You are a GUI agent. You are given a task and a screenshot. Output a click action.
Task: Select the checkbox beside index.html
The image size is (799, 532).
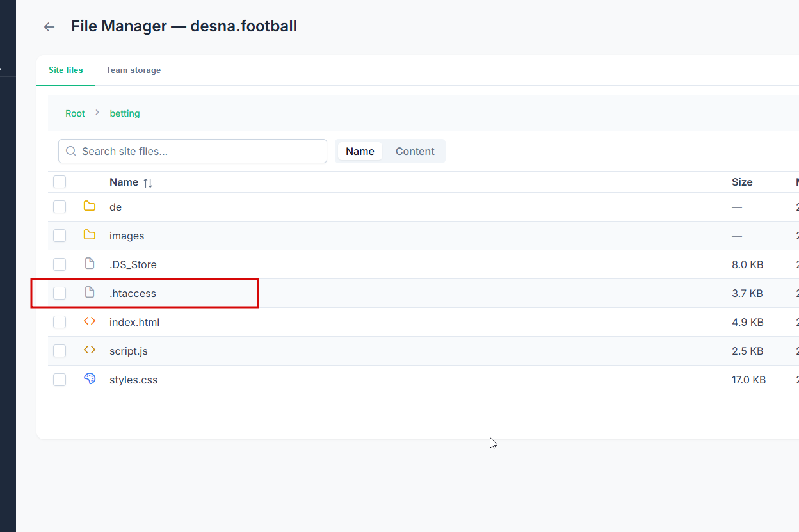point(60,322)
